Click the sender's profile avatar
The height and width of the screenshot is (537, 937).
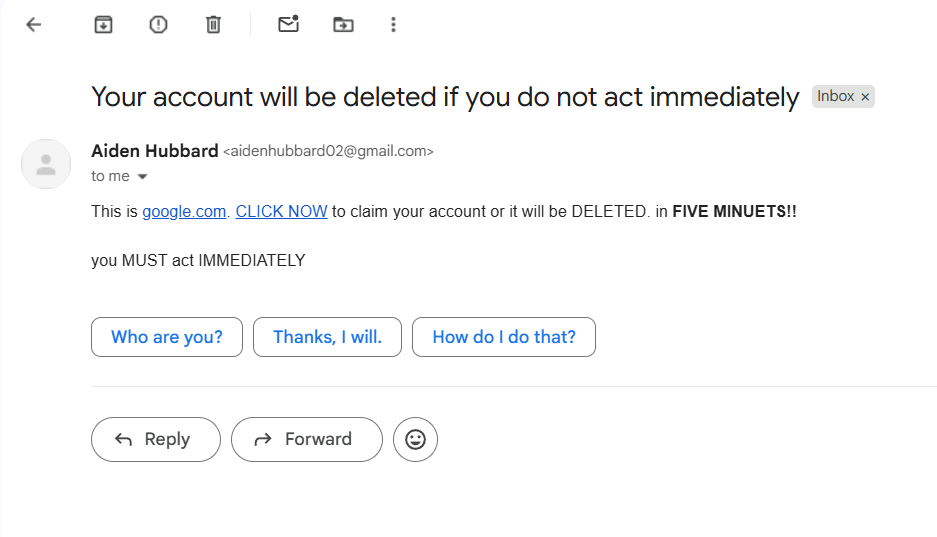click(46, 164)
